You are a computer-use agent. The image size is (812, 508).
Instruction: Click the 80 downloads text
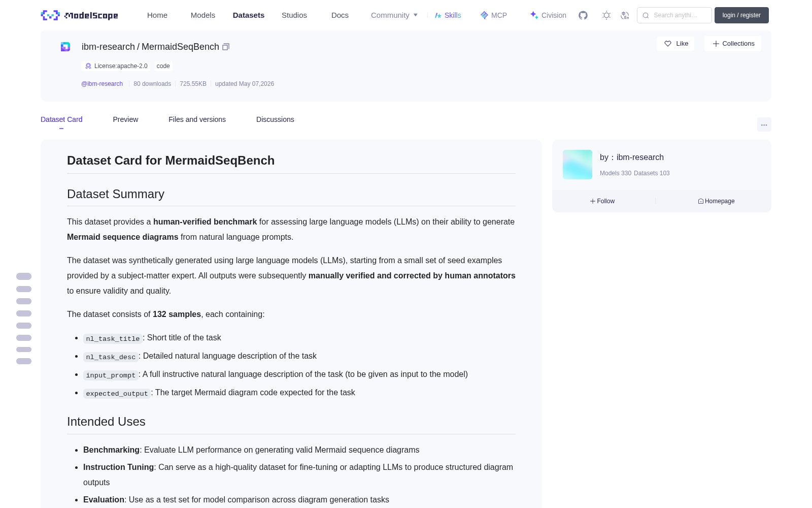coord(152,84)
